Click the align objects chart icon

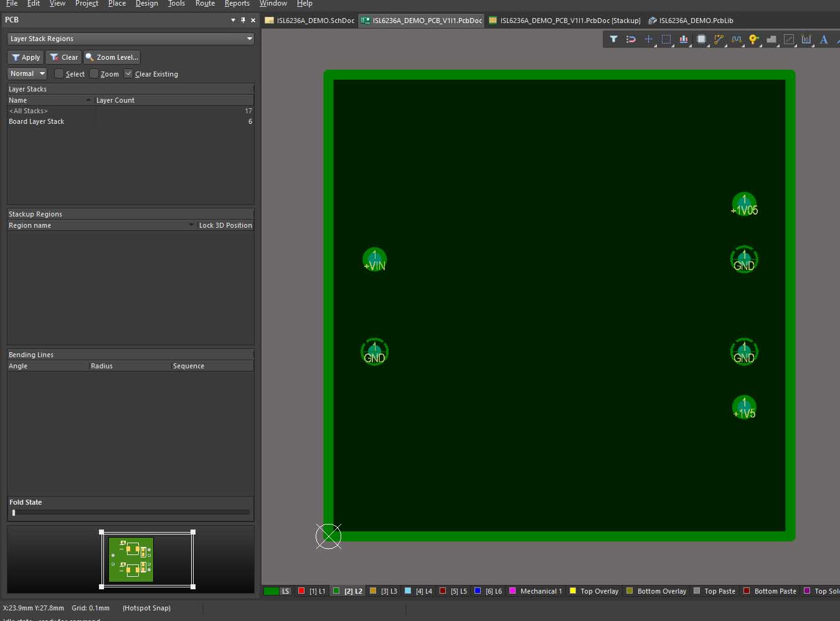click(x=683, y=39)
